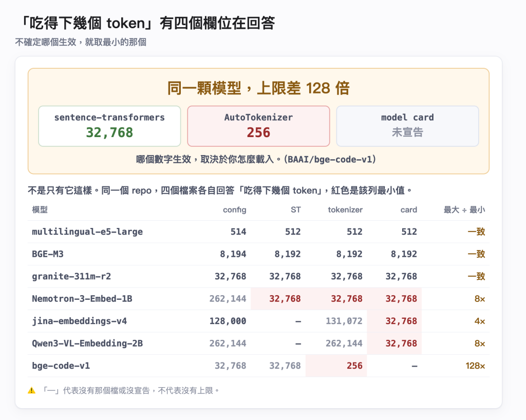Click the yellow warning triangle icon
526x420 pixels.
point(31,390)
